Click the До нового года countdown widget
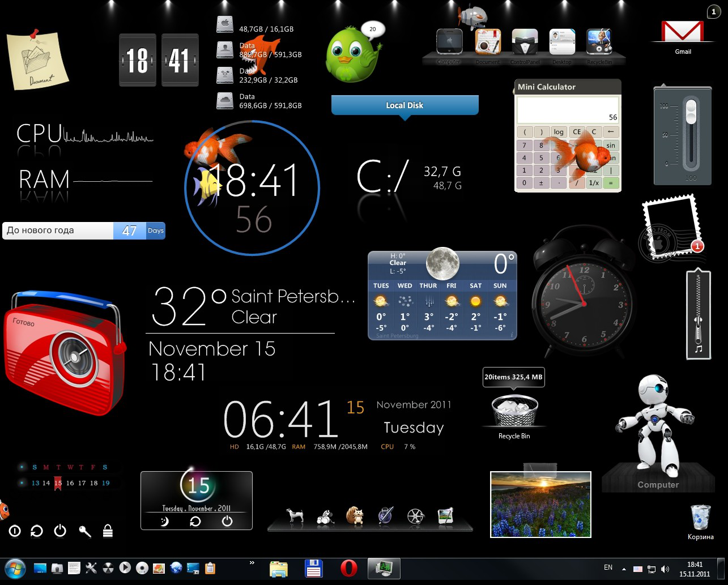This screenshot has width=728, height=585. (84, 230)
